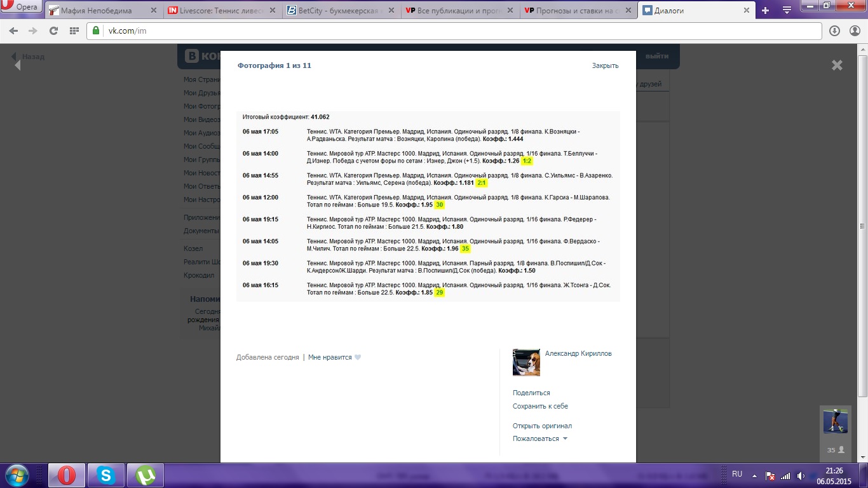Click the online friends counter 35
Viewport: 868px width, 488px height.
click(x=835, y=450)
